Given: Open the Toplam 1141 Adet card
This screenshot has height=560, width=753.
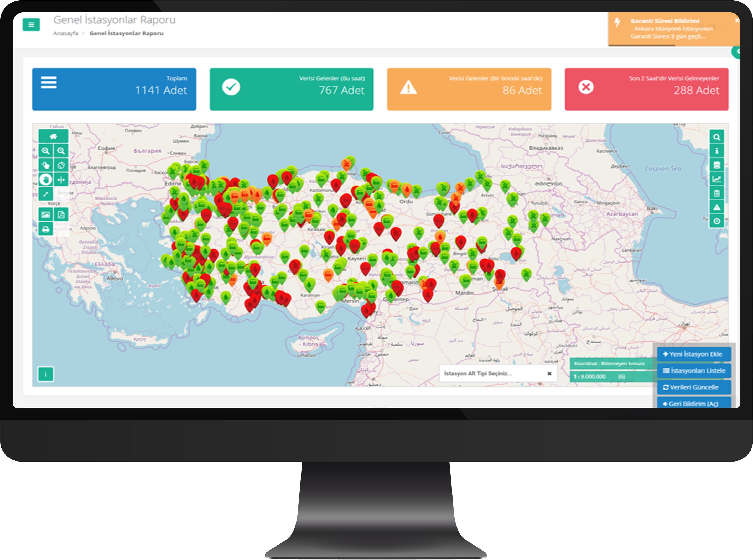Looking at the screenshot, I should click(114, 89).
